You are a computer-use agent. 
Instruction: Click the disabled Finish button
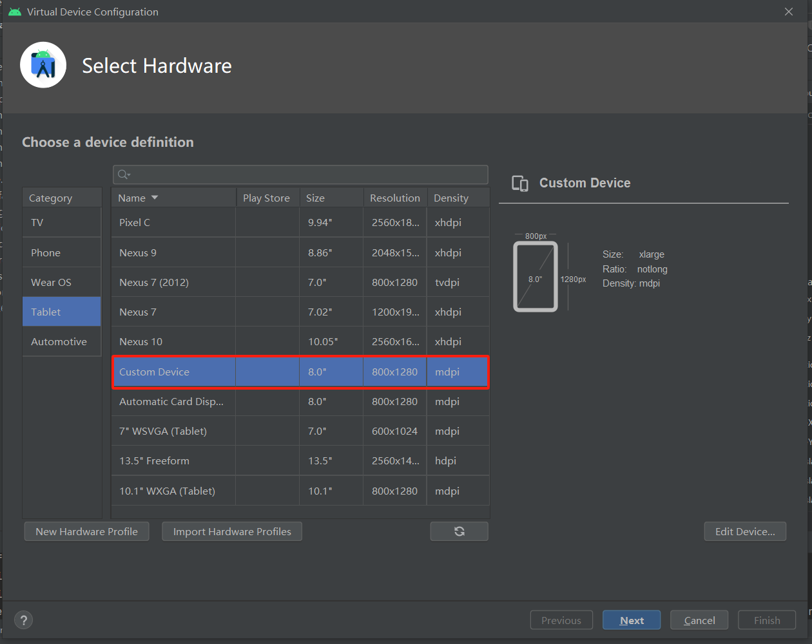[x=767, y=620]
